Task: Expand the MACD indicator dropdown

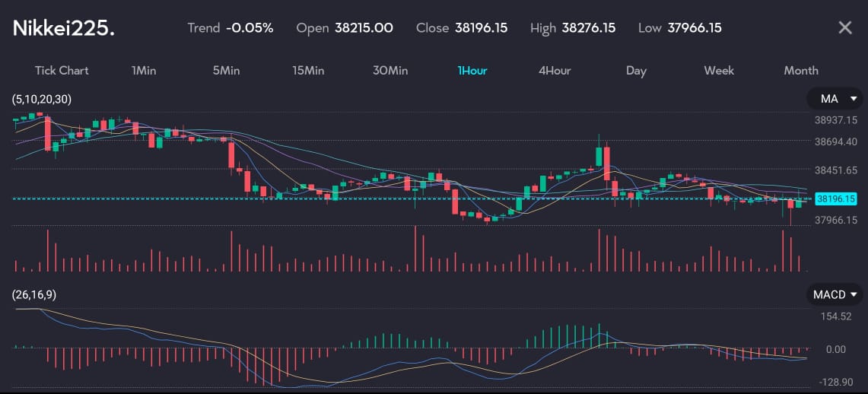Action: click(x=835, y=294)
